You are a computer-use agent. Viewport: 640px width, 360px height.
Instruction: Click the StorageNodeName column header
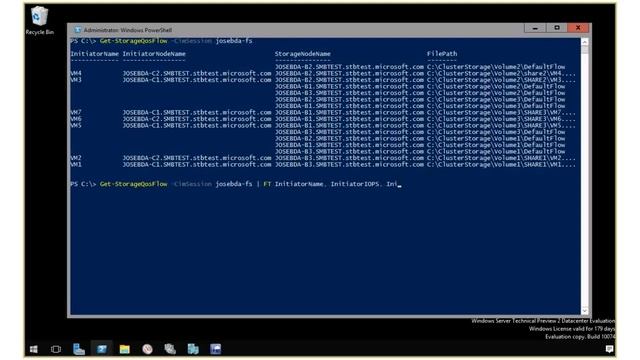pos(302,53)
